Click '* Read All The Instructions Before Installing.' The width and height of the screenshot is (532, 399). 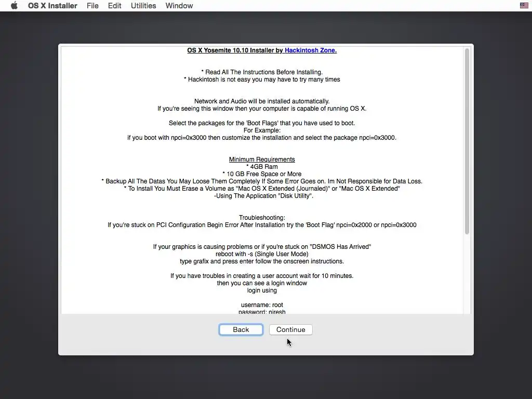[262, 72]
